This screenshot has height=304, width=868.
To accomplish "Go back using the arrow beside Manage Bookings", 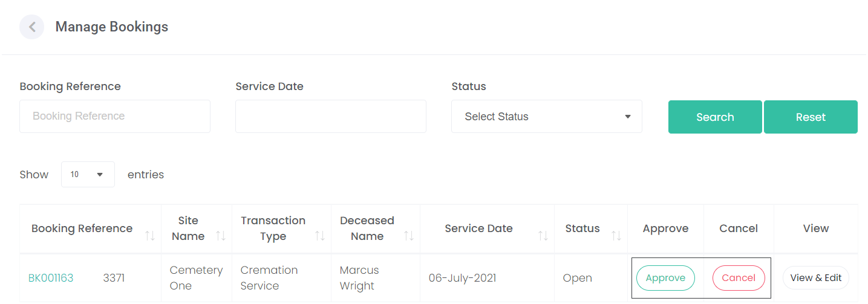I will [32, 27].
